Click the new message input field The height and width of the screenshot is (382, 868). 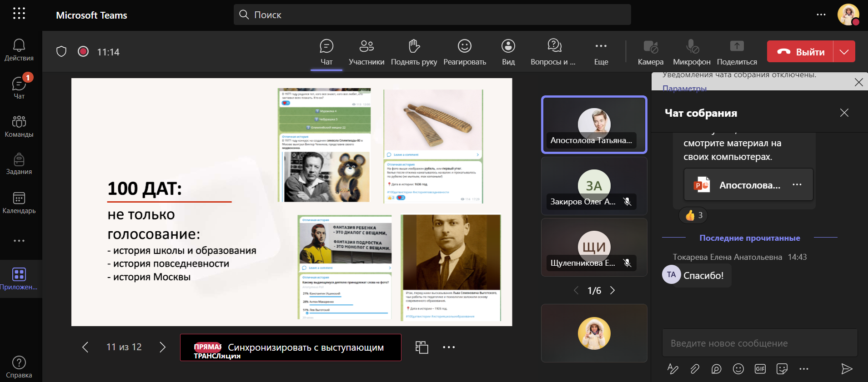759,343
